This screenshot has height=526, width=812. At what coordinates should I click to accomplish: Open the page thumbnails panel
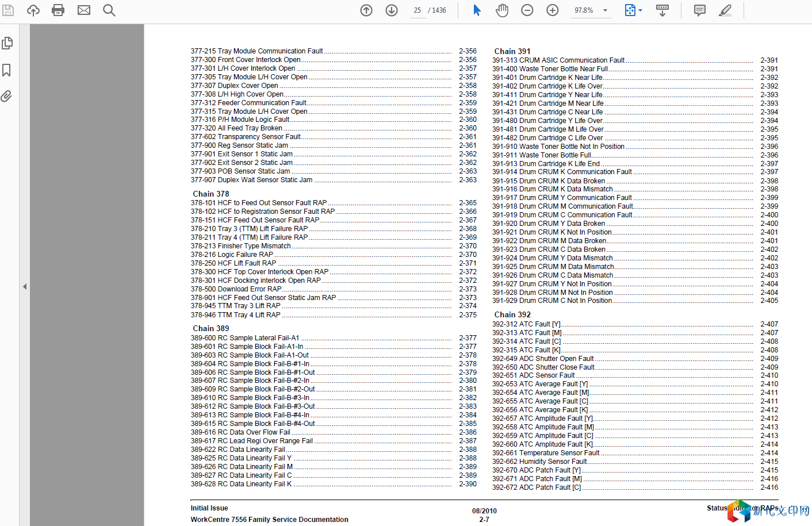7,43
